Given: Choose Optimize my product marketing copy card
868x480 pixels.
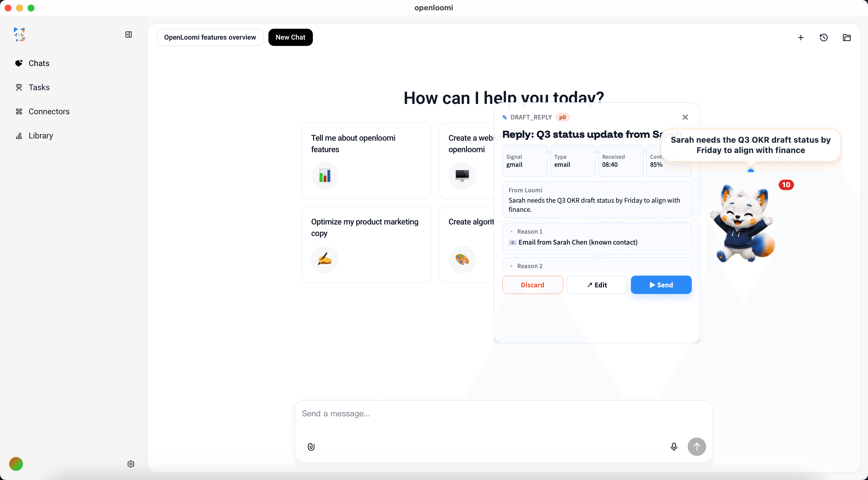Looking at the screenshot, I should tap(366, 245).
